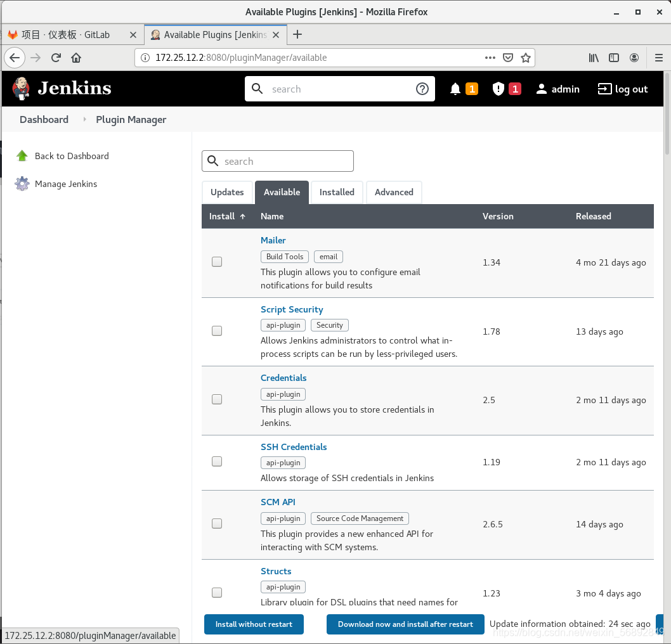
Task: Select the Available Plugins browser tab
Action: [x=215, y=35]
